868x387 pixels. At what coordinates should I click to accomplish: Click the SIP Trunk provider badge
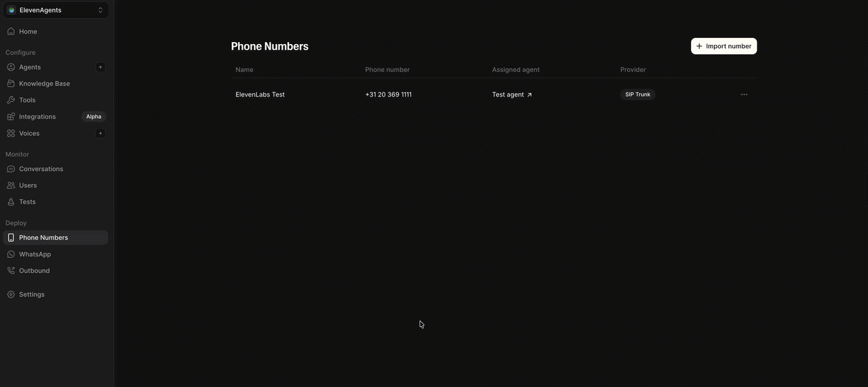point(637,94)
